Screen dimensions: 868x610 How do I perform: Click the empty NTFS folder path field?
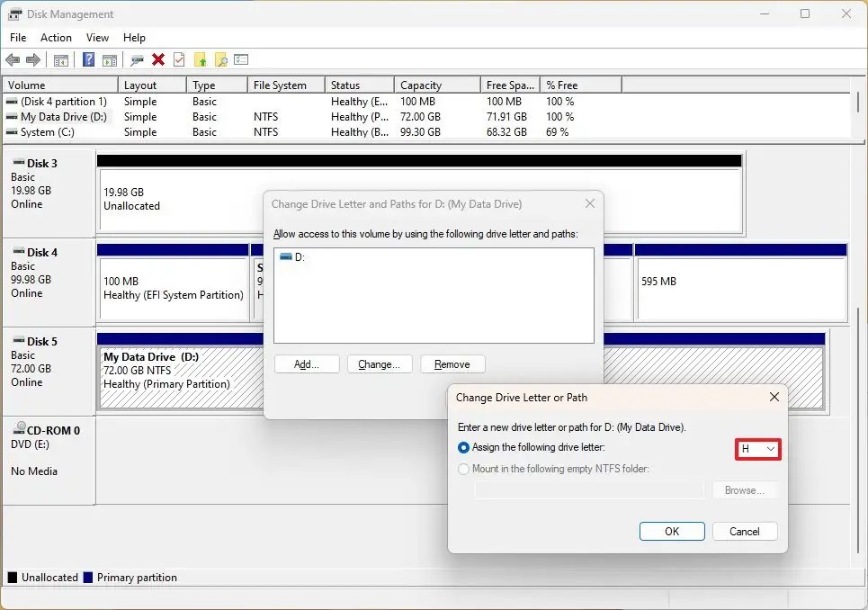click(589, 490)
